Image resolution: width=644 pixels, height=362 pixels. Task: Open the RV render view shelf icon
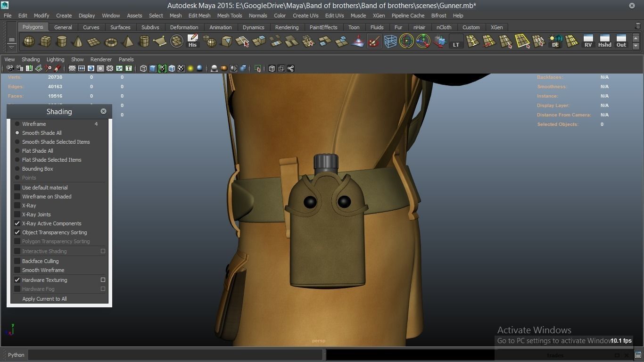point(588,41)
